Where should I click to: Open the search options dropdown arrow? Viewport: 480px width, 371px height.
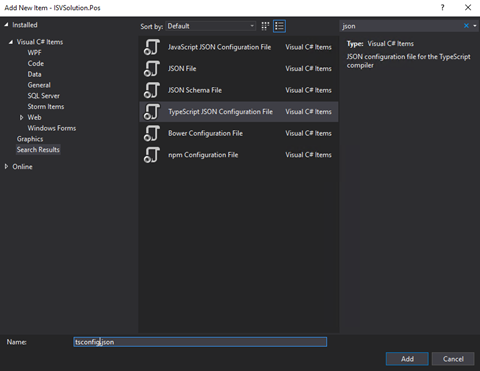[475, 26]
